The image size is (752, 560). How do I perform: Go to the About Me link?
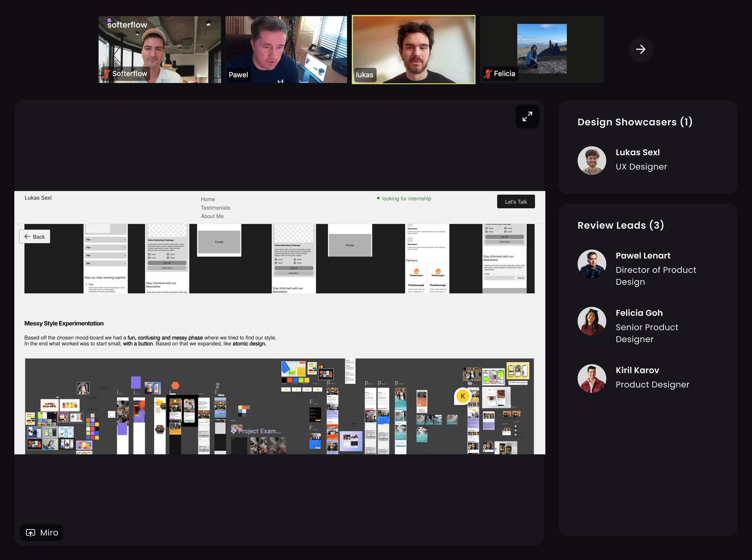tap(212, 216)
